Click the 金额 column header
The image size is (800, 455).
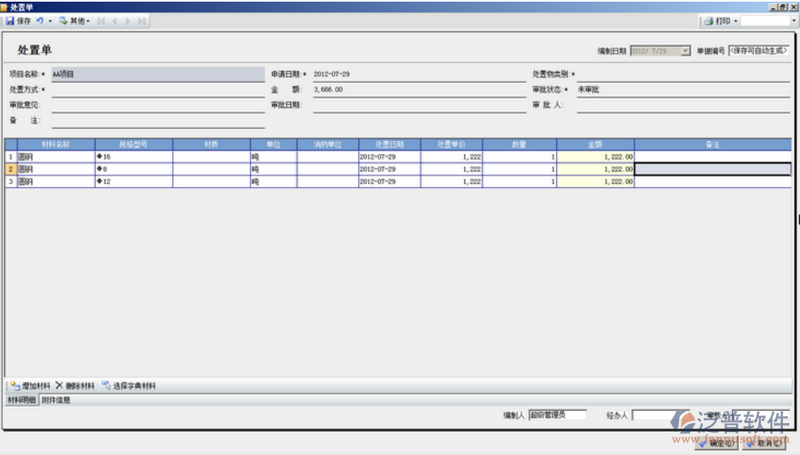coord(595,144)
